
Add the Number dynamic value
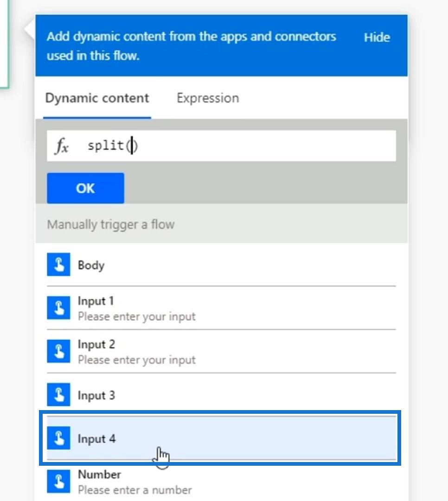pos(221,482)
